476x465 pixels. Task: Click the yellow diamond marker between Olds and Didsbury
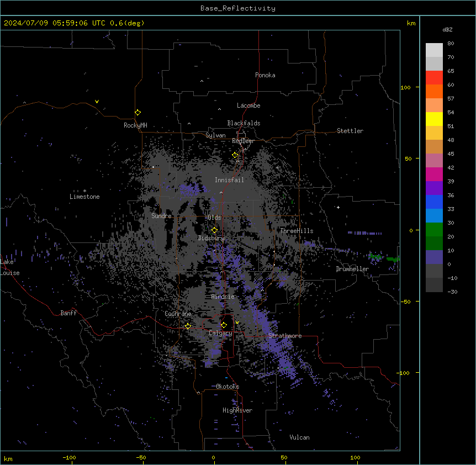point(214,230)
